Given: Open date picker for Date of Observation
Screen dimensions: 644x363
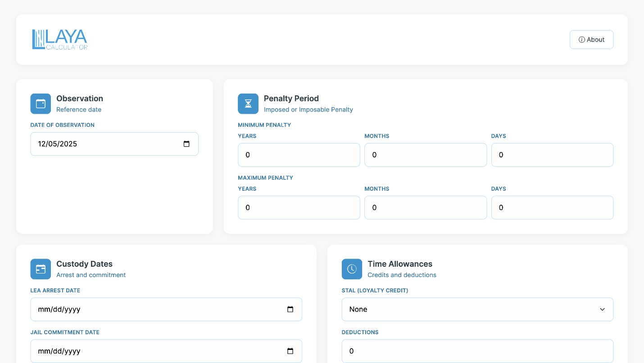Looking at the screenshot, I should [x=186, y=144].
